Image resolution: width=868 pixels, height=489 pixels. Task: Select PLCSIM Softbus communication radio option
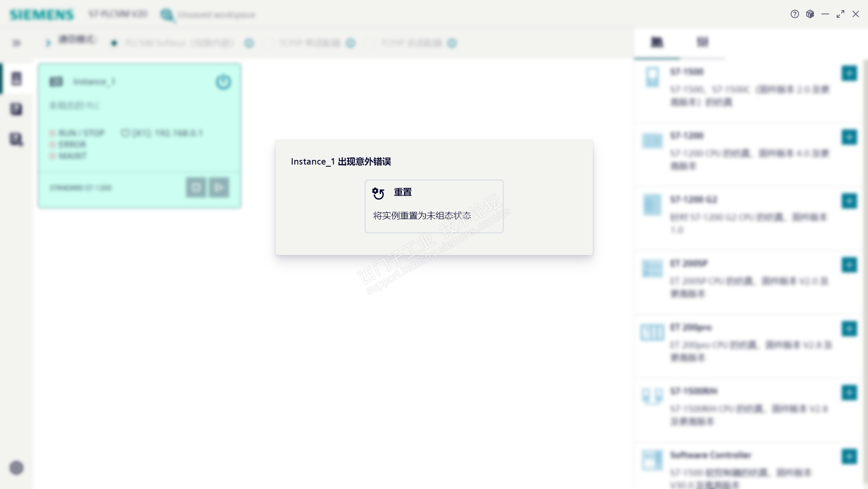coord(114,43)
